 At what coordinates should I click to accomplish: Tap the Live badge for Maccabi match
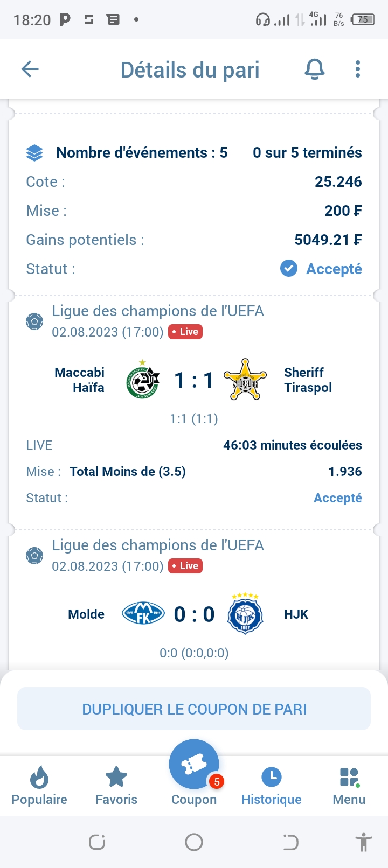pyautogui.click(x=185, y=332)
